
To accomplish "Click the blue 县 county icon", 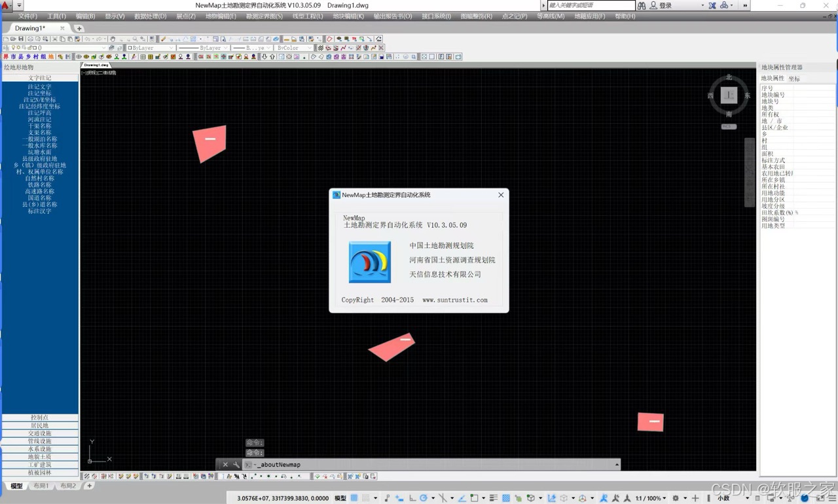I will tap(20, 57).
